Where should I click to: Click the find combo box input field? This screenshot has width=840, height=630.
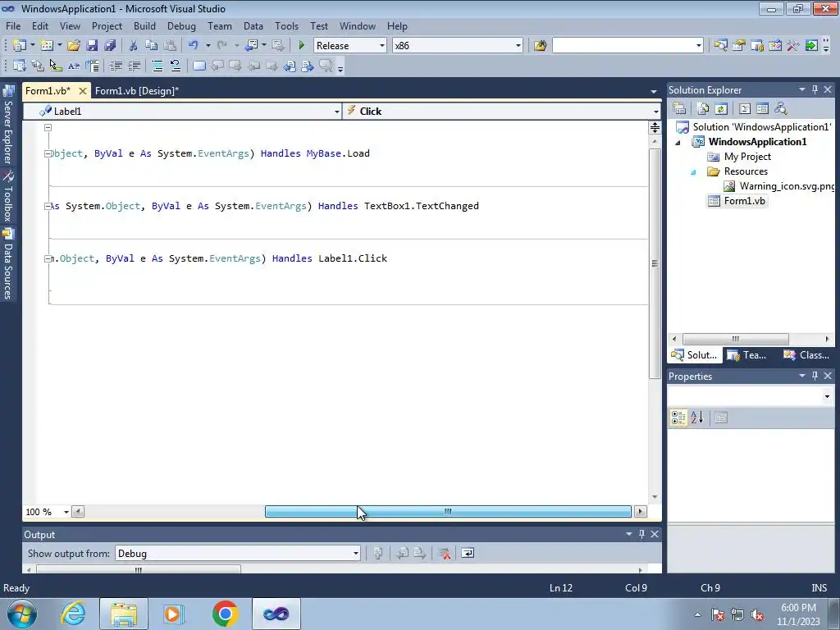623,46
